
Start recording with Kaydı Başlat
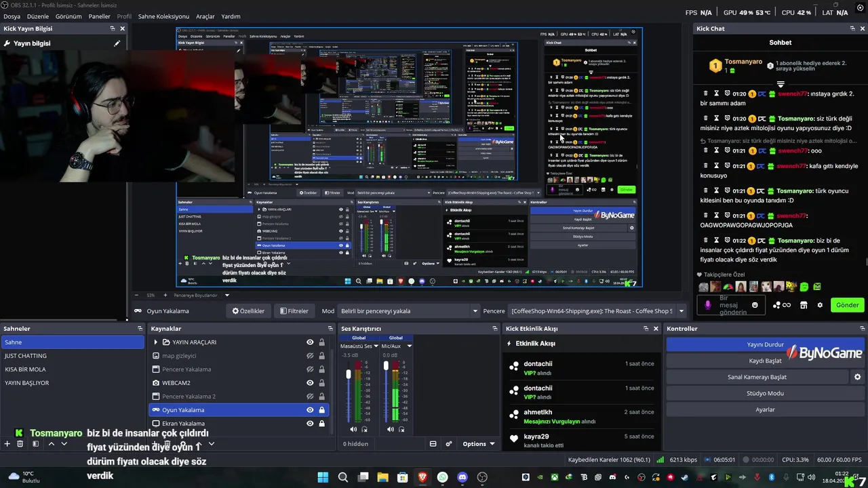(765, 361)
